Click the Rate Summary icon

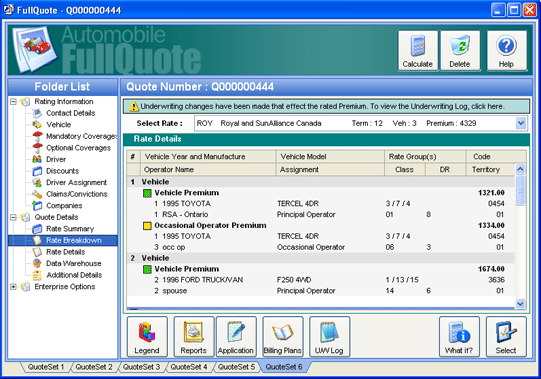(x=37, y=229)
